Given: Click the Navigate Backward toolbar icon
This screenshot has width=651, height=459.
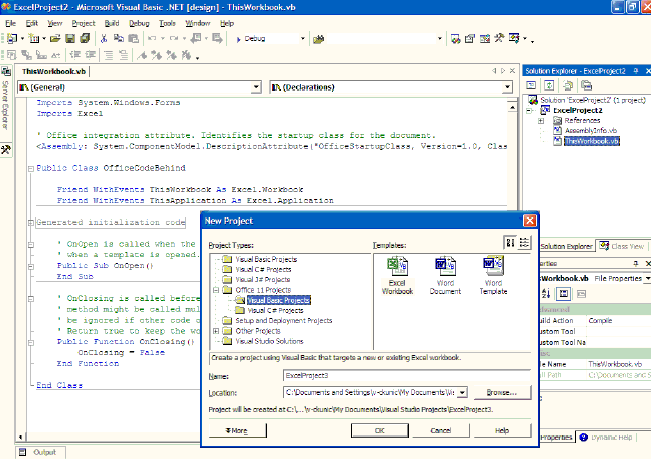Looking at the screenshot, I should pyautogui.click(x=196, y=39).
